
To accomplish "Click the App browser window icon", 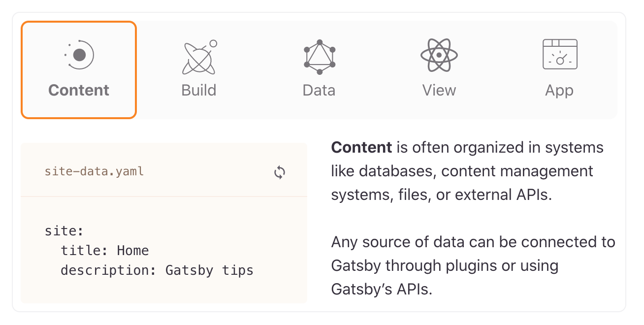I will tap(559, 54).
